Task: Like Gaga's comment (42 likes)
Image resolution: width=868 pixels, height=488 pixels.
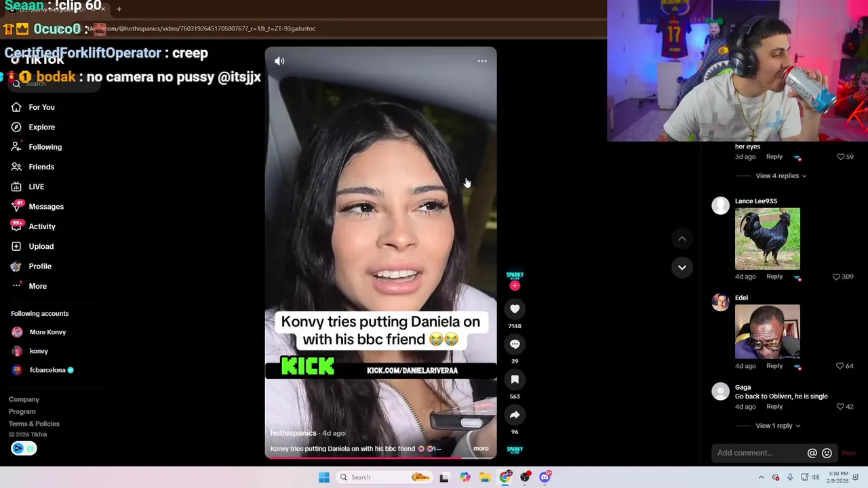Action: [x=840, y=407]
